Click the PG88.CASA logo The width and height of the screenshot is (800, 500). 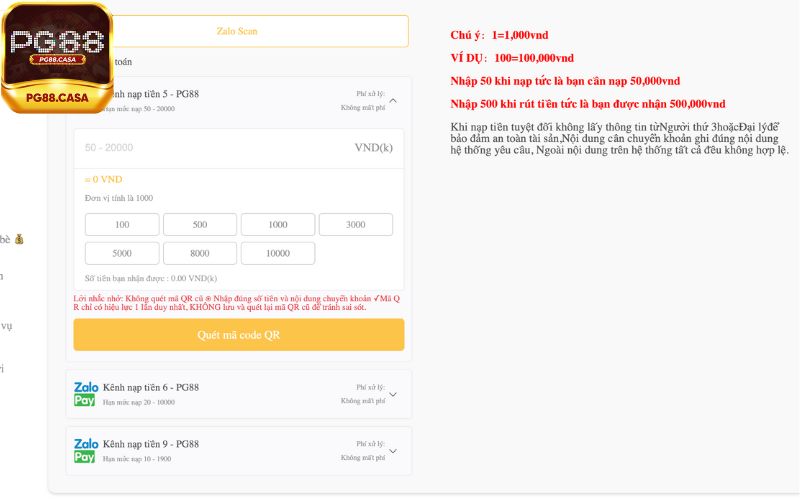(x=57, y=58)
